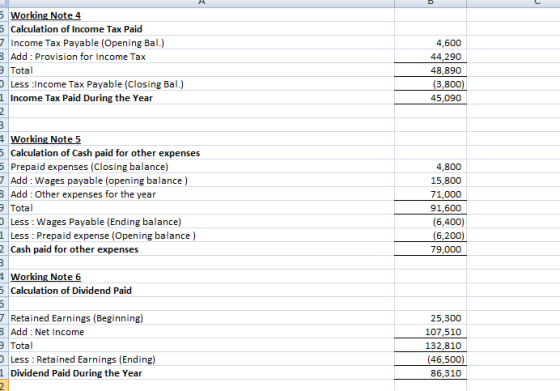Click 'Less :Income Tax Payable (Closing Bal.)' cell
Screen dimensions: 560x391
click(201, 84)
